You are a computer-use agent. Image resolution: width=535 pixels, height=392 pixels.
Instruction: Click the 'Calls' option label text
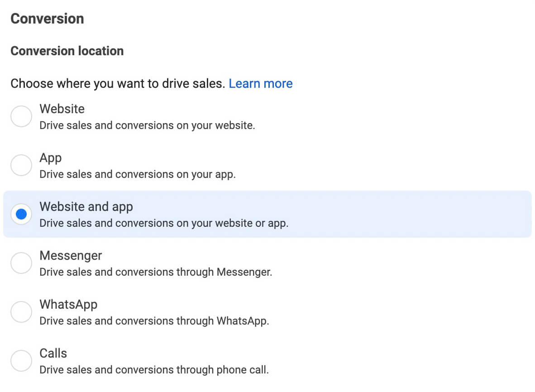[x=53, y=354]
